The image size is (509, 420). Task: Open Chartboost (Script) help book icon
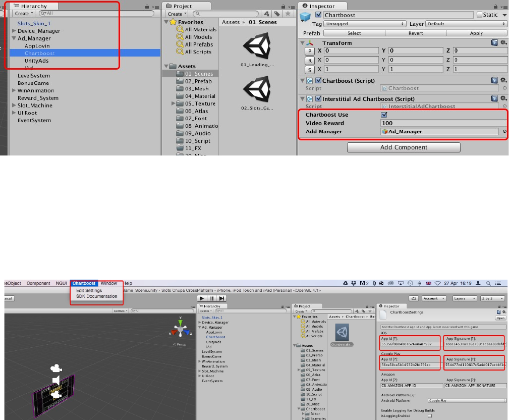tap(494, 80)
